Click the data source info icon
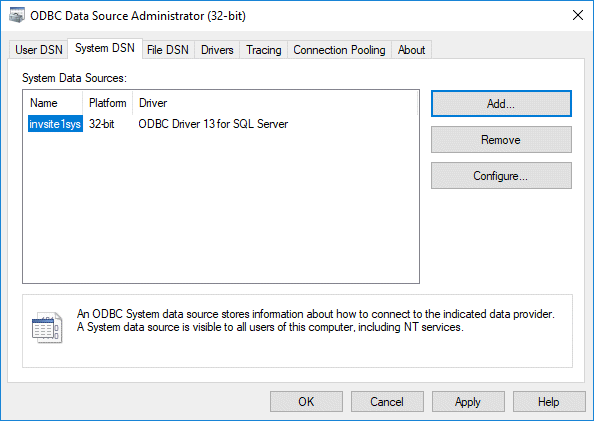 click(47, 327)
